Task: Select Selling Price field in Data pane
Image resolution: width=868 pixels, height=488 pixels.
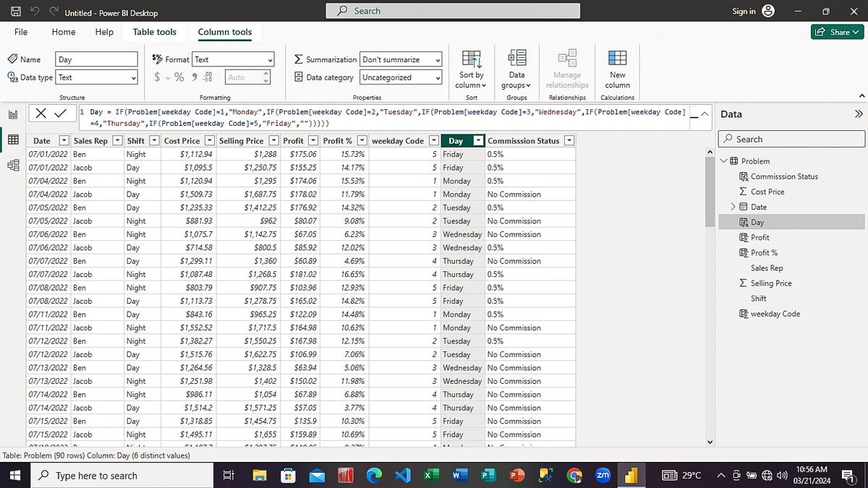Action: pos(771,283)
